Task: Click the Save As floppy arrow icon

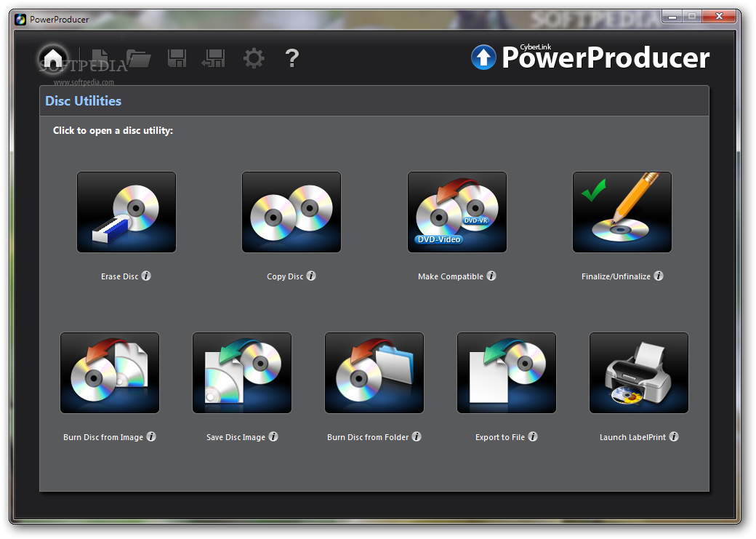Action: pos(214,58)
